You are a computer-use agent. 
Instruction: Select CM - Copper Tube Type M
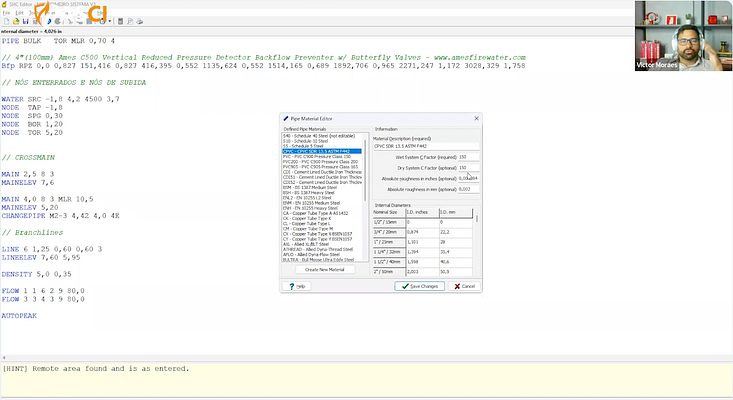tap(321, 229)
